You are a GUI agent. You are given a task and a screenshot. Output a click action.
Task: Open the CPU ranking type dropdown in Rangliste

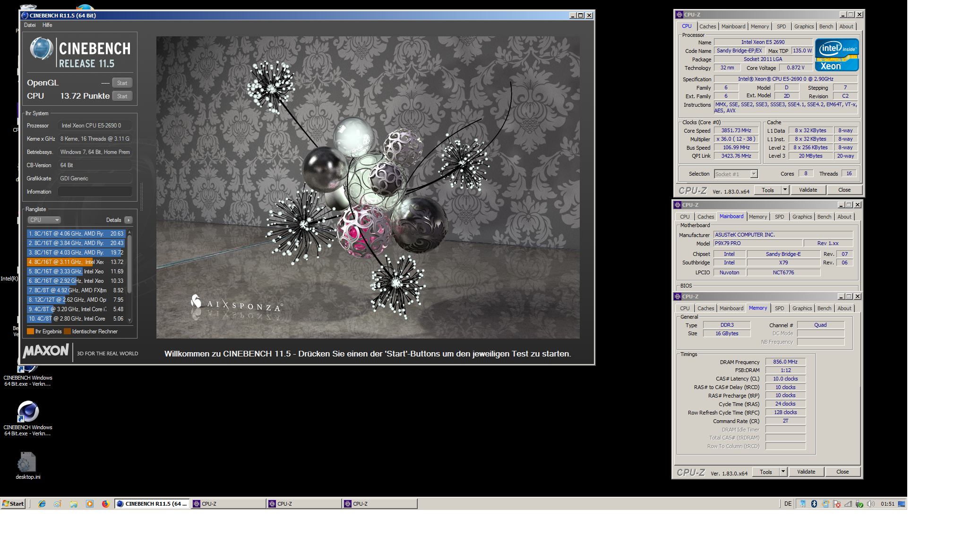[x=44, y=220]
